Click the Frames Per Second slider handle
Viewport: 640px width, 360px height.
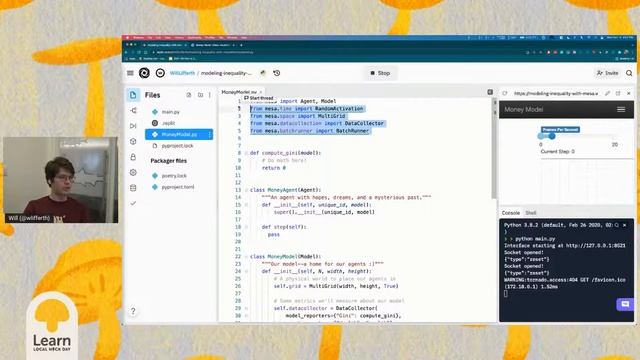pos(552,136)
